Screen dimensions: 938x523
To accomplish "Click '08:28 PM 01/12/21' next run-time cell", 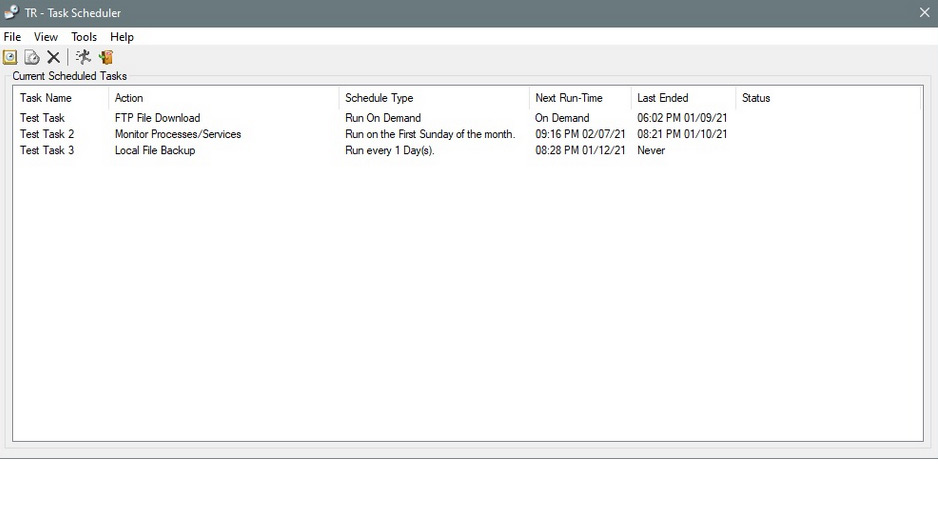I will tap(580, 150).
